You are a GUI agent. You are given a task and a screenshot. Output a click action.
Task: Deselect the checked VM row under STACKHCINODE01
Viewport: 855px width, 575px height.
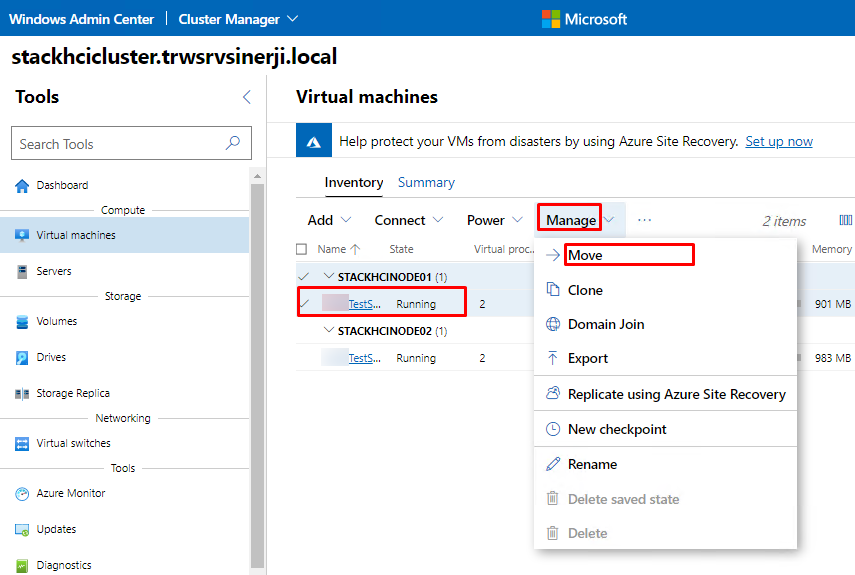(x=305, y=304)
